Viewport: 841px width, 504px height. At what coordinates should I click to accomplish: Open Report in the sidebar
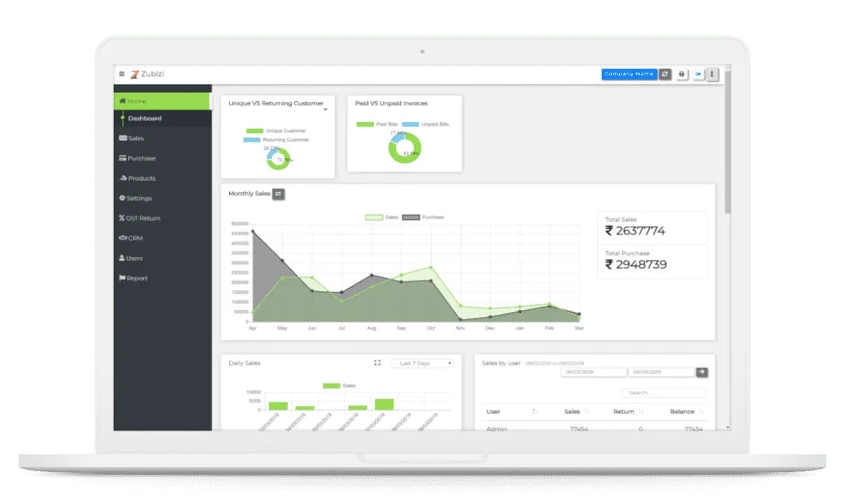click(133, 279)
